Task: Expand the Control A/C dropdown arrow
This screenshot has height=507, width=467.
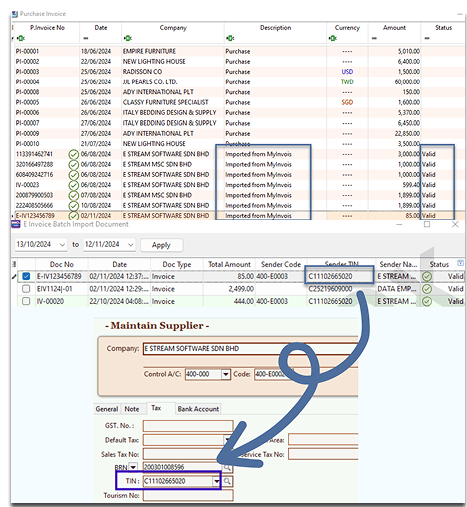Action: (x=226, y=374)
